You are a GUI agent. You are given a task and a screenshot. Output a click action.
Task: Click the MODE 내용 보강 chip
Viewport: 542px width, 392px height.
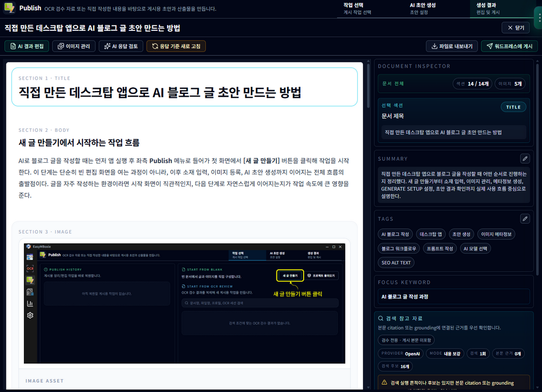point(445,354)
